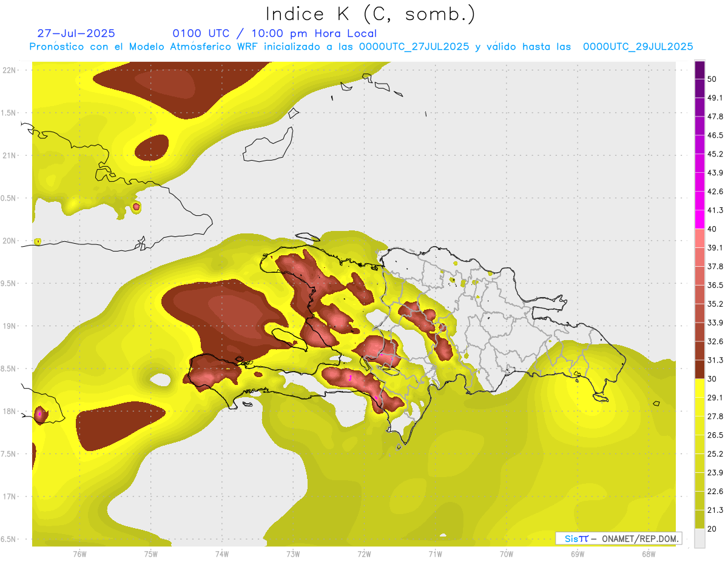Click the colorbar value '37.8'
Screen dimensions: 728x562
(x=715, y=266)
